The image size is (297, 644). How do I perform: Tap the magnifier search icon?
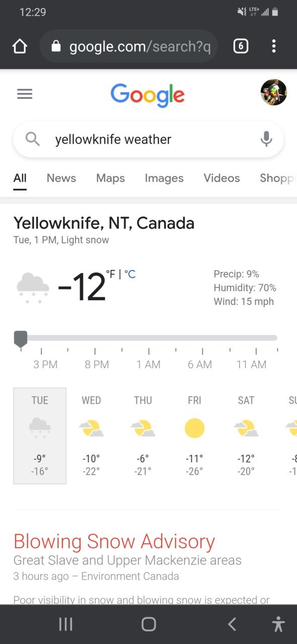click(33, 139)
